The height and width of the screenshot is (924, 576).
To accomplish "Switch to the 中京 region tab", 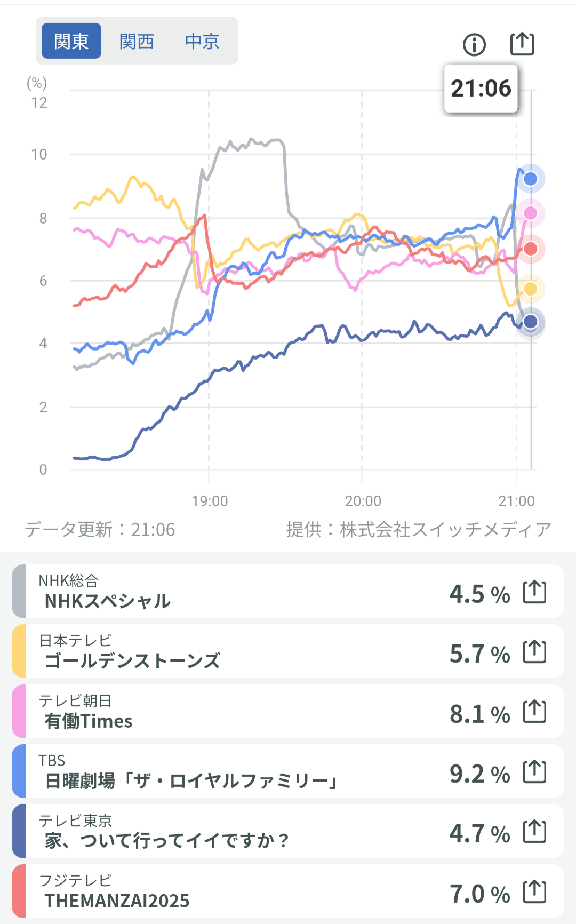I will (202, 41).
